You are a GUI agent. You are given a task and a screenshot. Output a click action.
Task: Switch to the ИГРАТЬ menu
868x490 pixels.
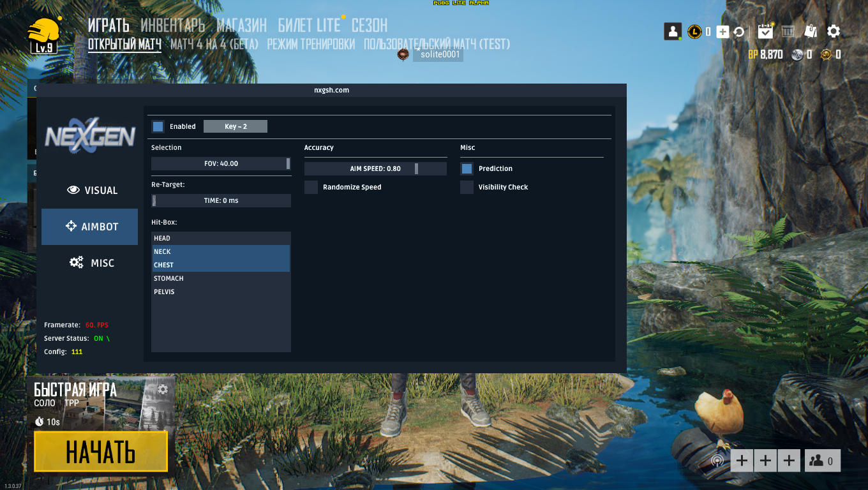[x=108, y=26]
